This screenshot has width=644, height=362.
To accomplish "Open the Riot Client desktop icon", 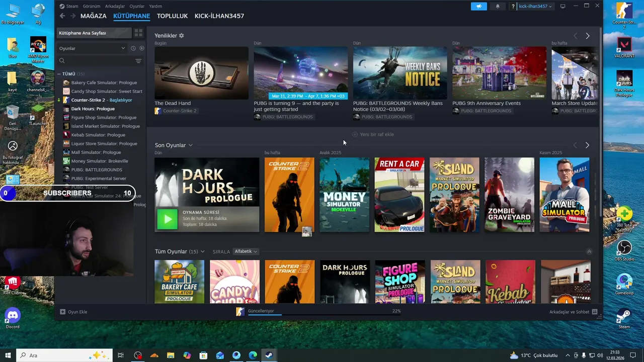I will (13, 285).
